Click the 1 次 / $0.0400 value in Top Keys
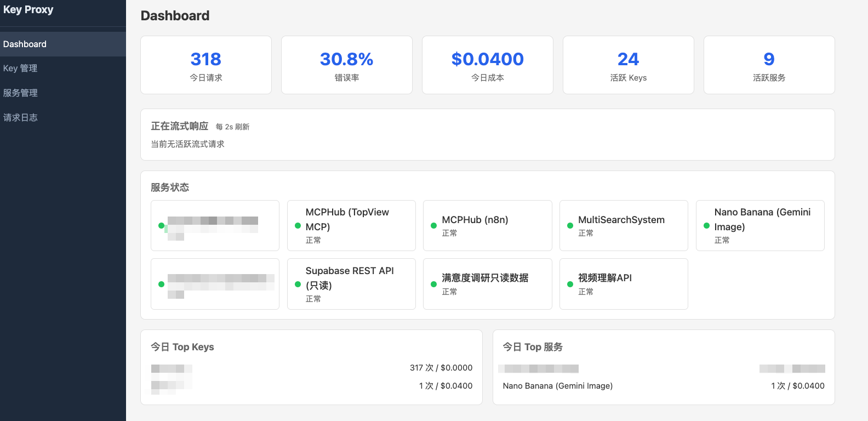This screenshot has width=868, height=421. pyautogui.click(x=446, y=386)
